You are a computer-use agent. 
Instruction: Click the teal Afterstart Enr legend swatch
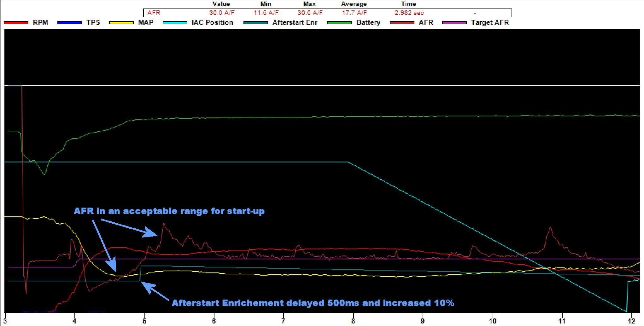pyautogui.click(x=256, y=23)
